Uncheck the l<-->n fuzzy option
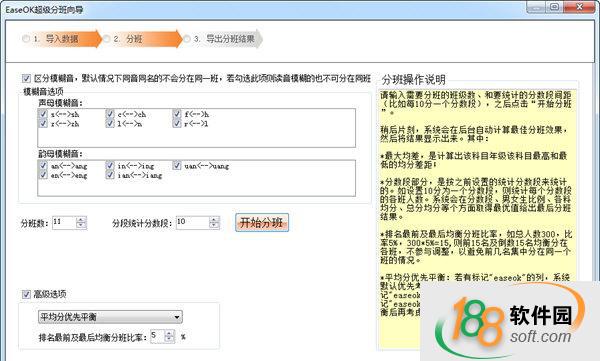The height and width of the screenshot is (361, 600). pos(110,123)
